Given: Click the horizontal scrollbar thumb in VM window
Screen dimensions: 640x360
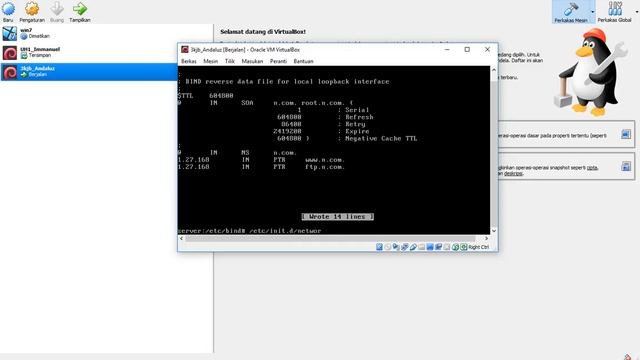Looking at the screenshot, I should point(330,238).
